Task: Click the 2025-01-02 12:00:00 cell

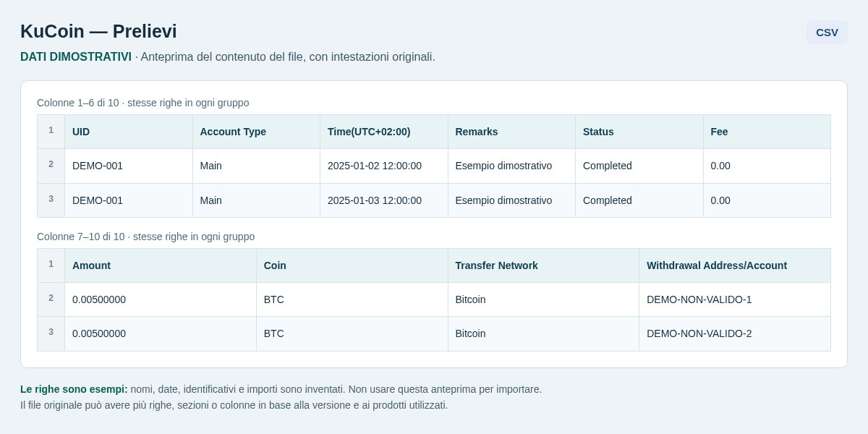Action: click(x=384, y=166)
